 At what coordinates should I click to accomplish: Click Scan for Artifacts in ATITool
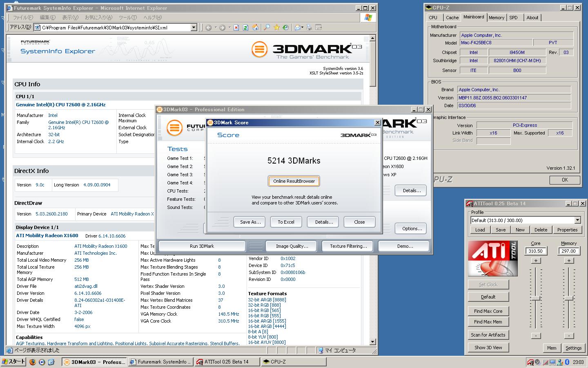[x=488, y=335]
